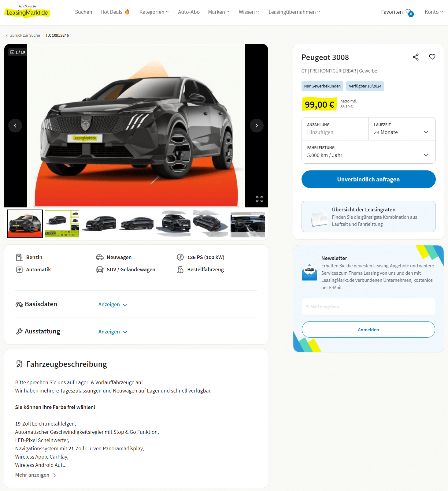Viewport: 448px width, 491px height.
Task: Select the interior dashboard thumbnail
Action: [x=248, y=224]
